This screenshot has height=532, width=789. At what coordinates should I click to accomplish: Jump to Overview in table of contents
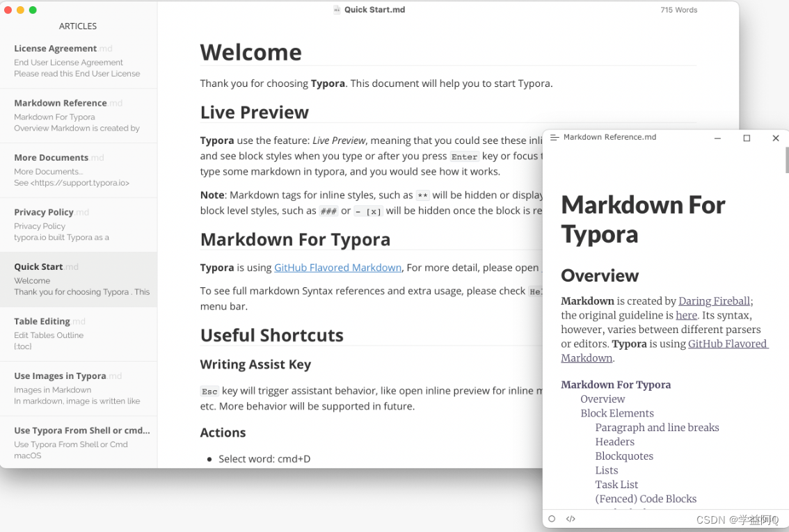coord(603,399)
